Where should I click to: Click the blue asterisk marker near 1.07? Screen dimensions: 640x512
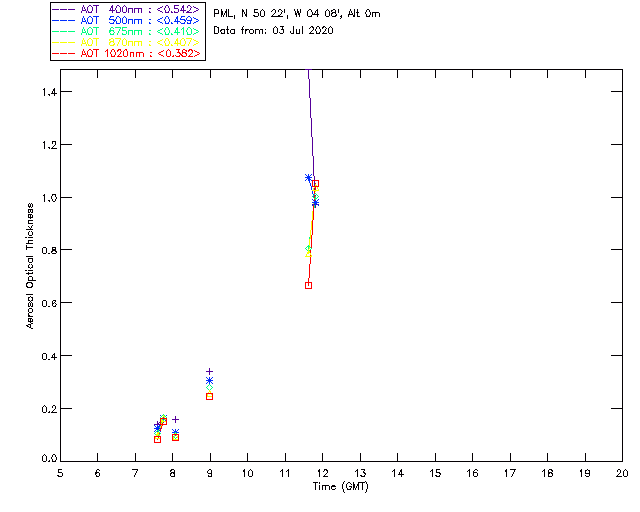tap(309, 178)
